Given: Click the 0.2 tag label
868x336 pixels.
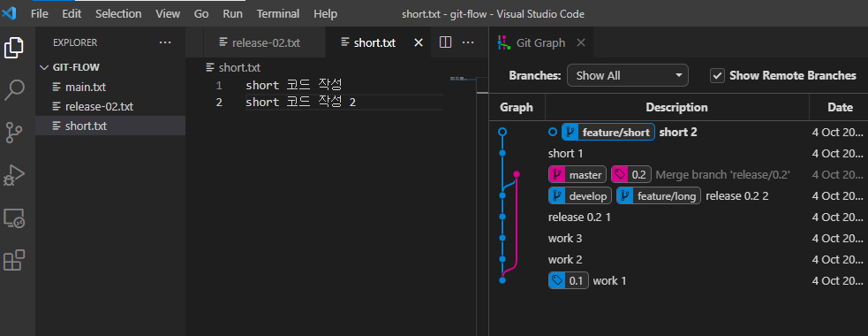Looking at the screenshot, I should (x=631, y=175).
